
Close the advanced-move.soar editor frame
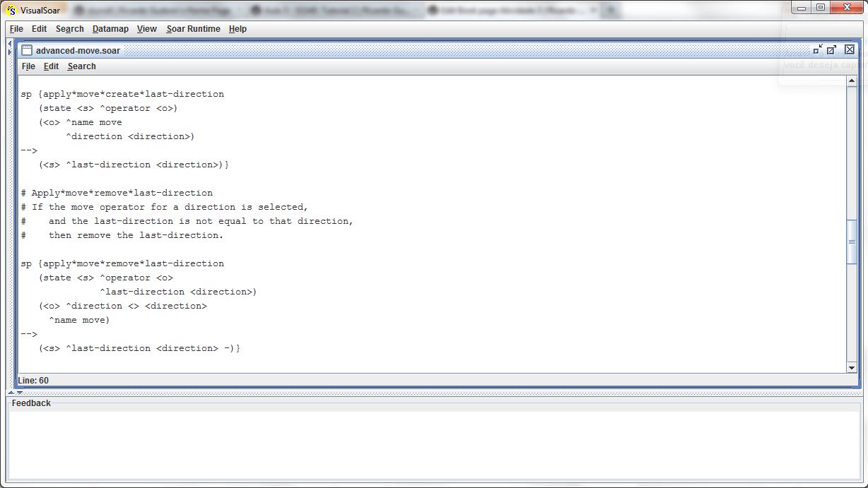[x=850, y=49]
